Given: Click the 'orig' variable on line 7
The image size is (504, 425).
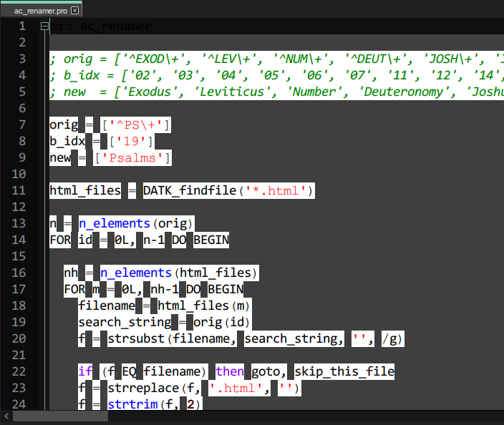Looking at the screenshot, I should (x=64, y=124).
